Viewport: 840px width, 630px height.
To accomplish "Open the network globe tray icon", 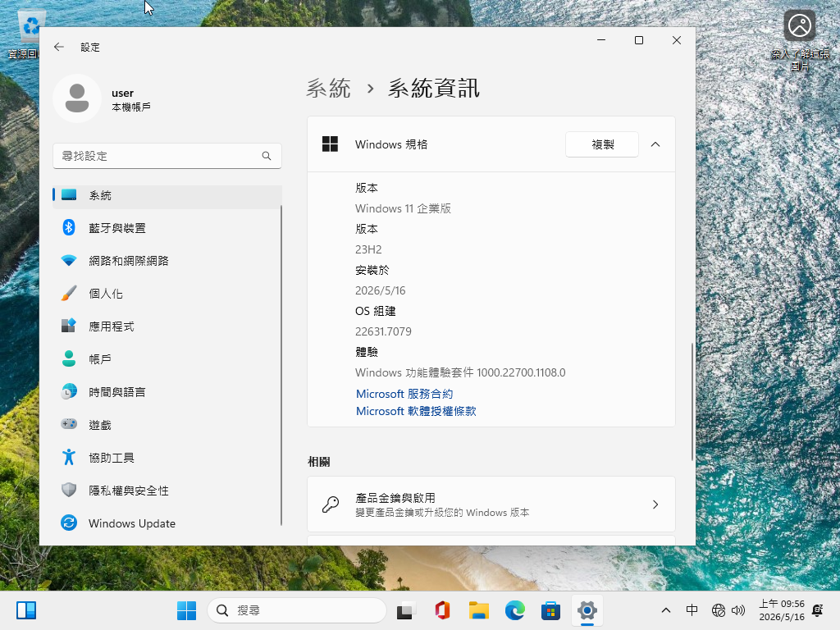I will point(719,610).
